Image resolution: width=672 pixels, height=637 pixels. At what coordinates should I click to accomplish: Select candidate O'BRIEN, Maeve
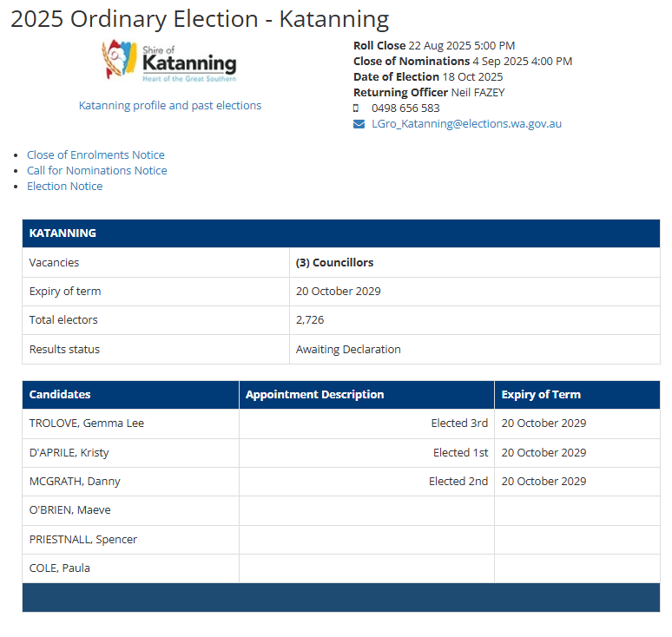click(70, 510)
